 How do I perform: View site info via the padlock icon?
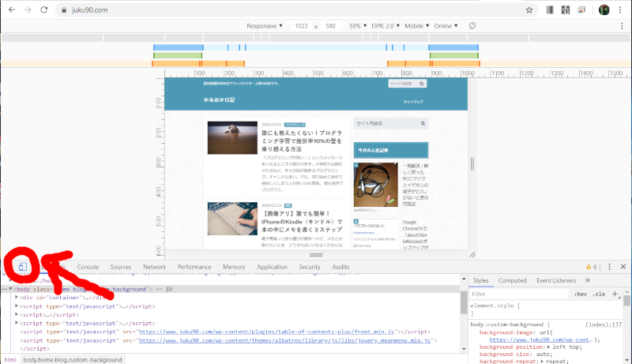[x=63, y=10]
